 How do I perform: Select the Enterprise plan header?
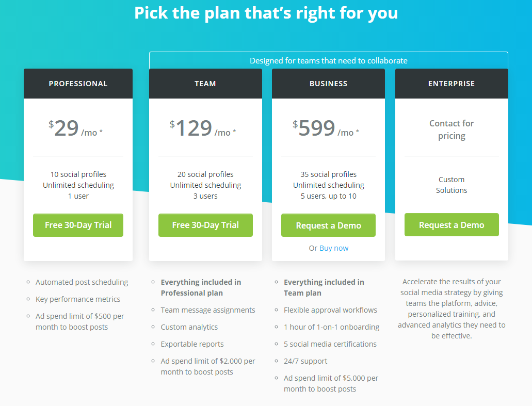[452, 84]
